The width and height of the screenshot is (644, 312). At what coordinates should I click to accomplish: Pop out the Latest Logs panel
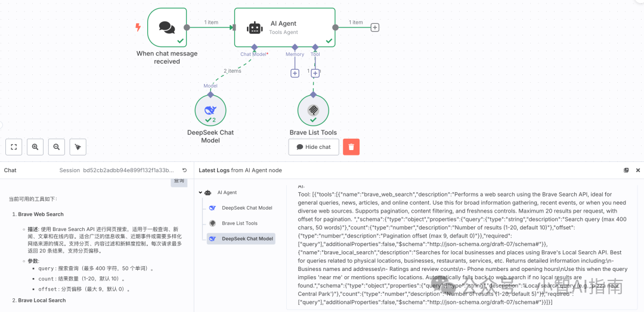pos(626,170)
